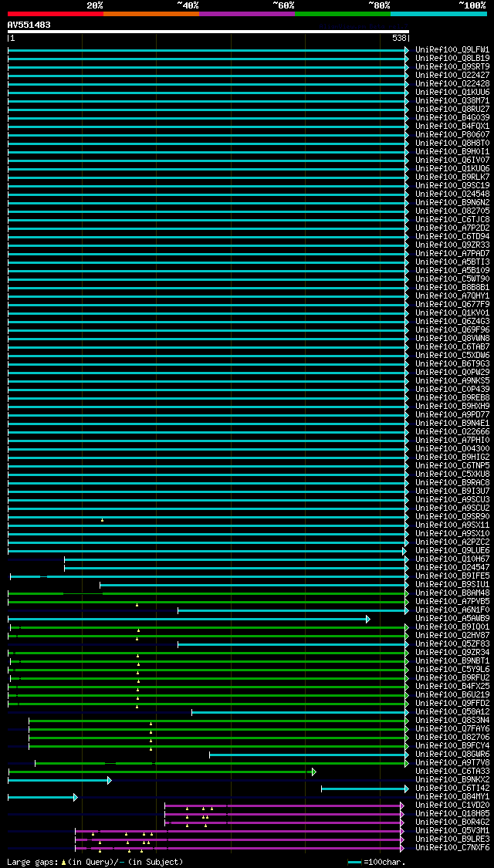Click the purple ~60% legend segment
The height and width of the screenshot is (868, 494).
(x=247, y=13)
